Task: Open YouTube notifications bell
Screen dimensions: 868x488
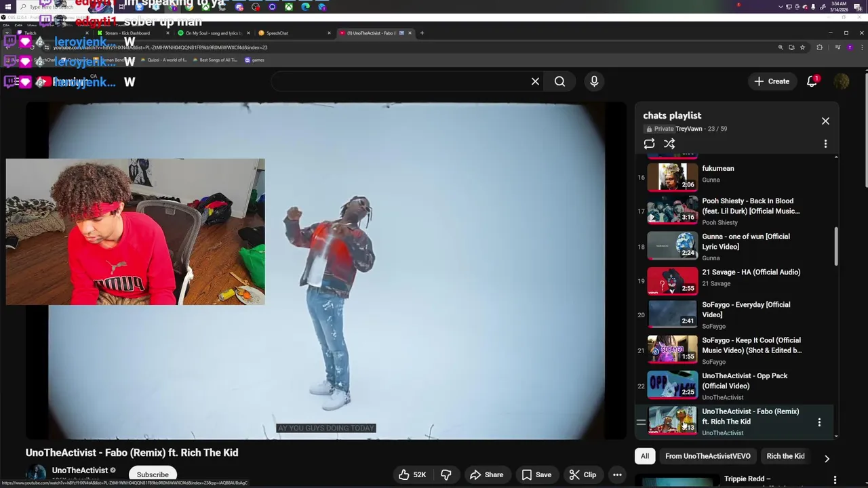Action: [812, 81]
